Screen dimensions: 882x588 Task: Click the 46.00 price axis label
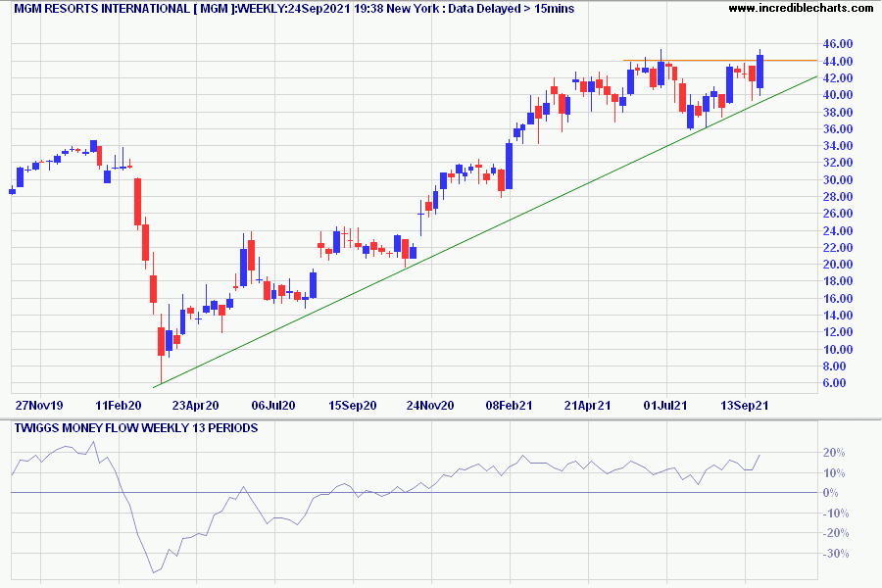(838, 44)
